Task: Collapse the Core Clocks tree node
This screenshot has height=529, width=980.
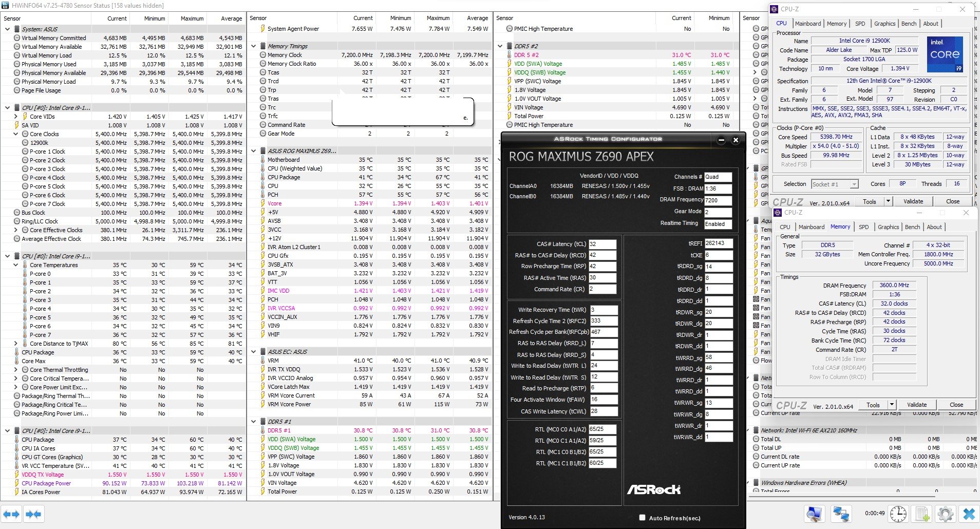Action: 15,134
